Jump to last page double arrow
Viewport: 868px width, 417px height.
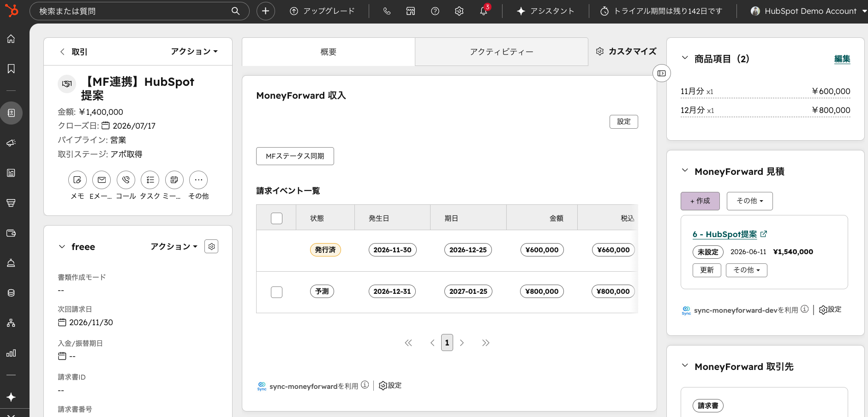(x=485, y=343)
